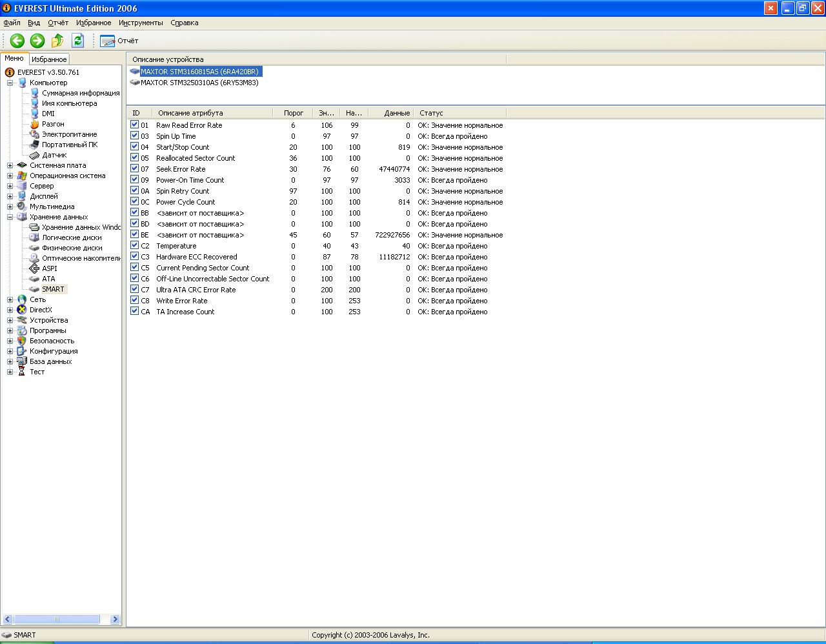Collapse the Хранение данных tree node
The image size is (826, 644).
pos(10,217)
